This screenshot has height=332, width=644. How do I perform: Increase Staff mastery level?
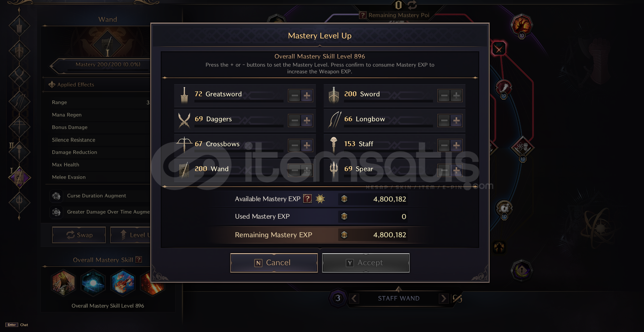(x=456, y=146)
